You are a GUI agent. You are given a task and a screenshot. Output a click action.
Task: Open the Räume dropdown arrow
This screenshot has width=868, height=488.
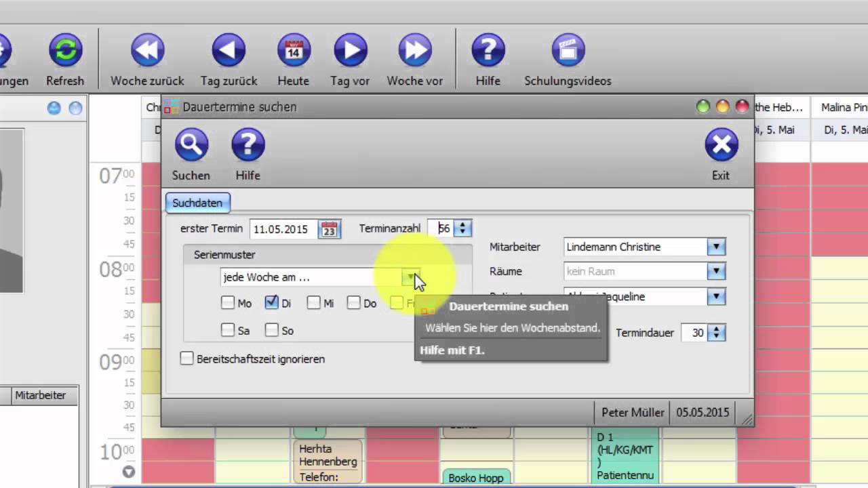tap(716, 271)
